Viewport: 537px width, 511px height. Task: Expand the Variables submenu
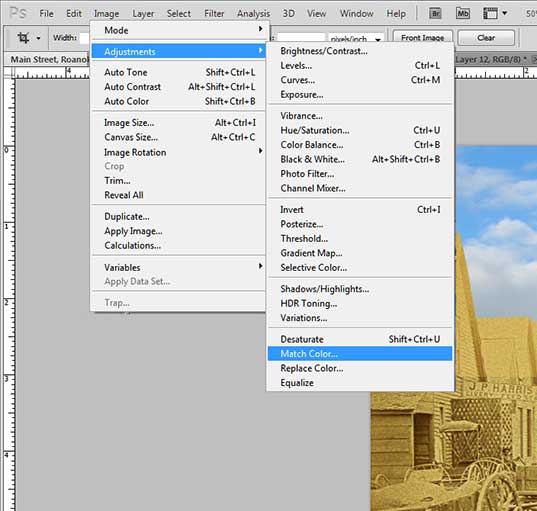point(178,267)
